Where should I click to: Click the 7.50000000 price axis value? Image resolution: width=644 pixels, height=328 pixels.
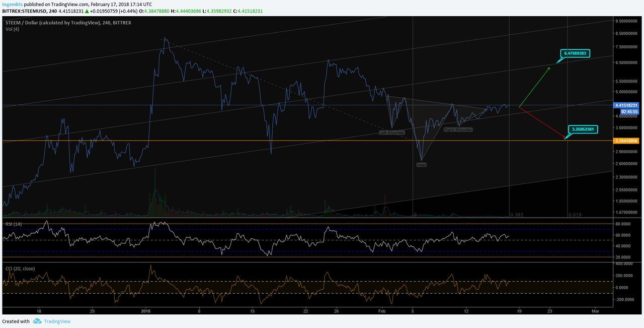click(x=627, y=47)
